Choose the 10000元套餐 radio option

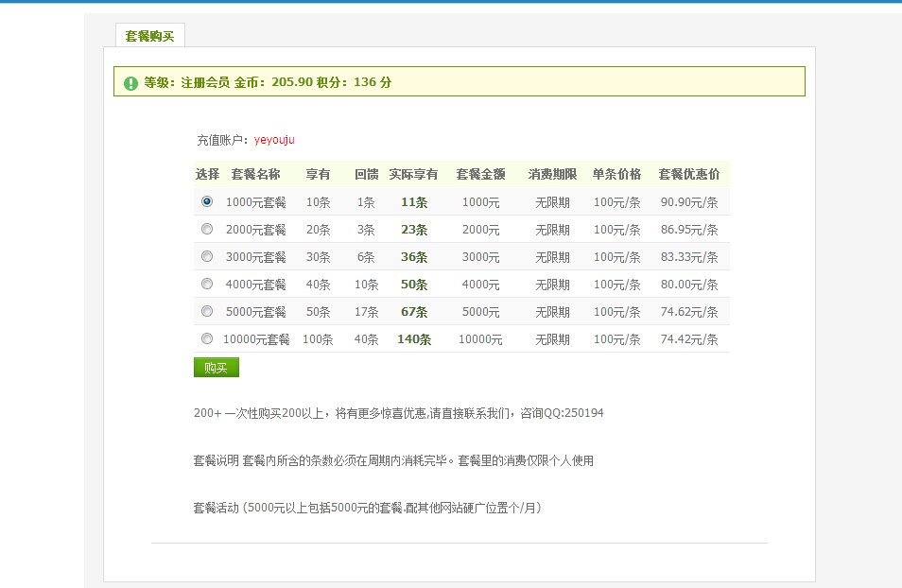[x=207, y=338]
